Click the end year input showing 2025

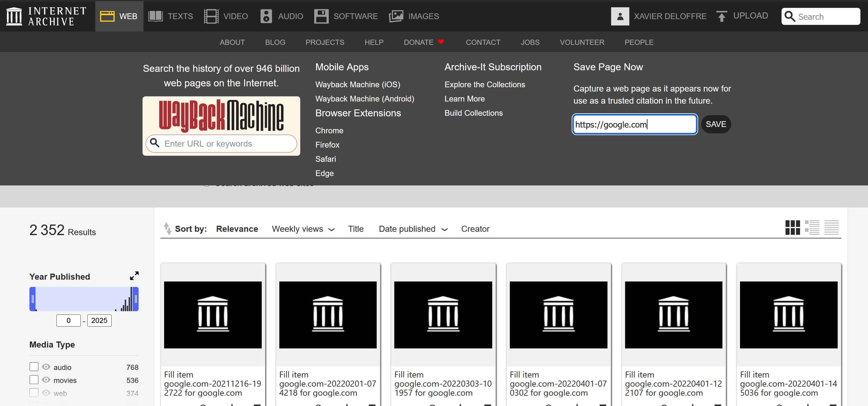point(99,320)
